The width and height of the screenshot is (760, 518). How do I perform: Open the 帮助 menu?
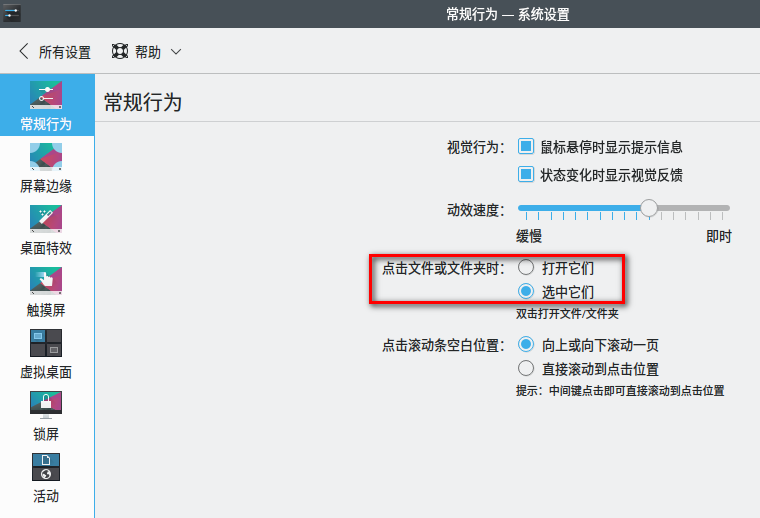(x=146, y=51)
